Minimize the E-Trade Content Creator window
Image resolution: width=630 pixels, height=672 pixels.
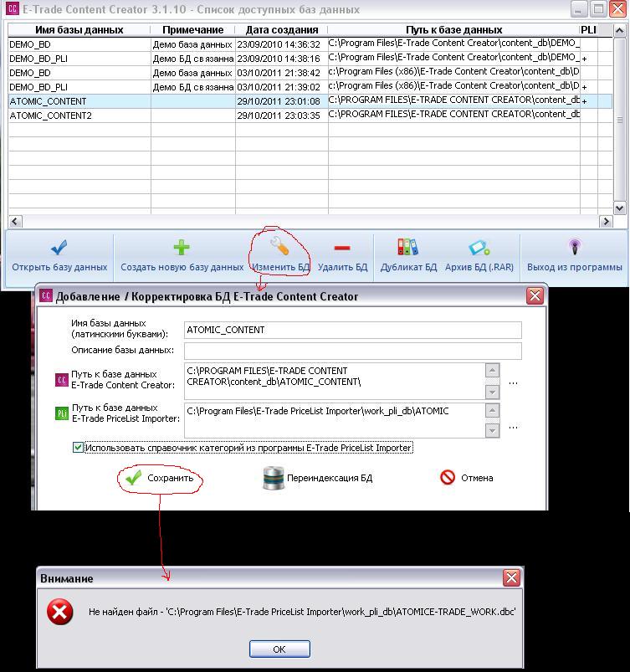click(579, 8)
